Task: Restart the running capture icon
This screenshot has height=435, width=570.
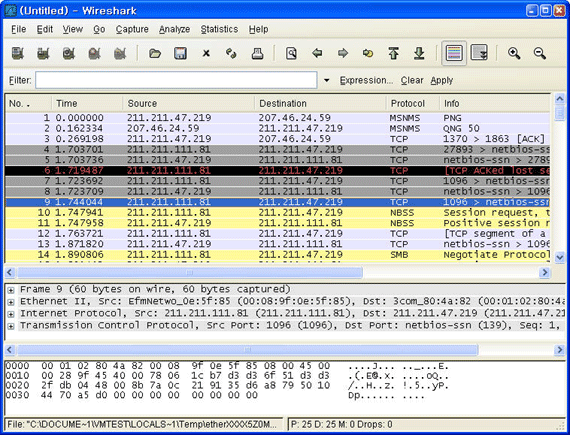Action: (x=120, y=53)
